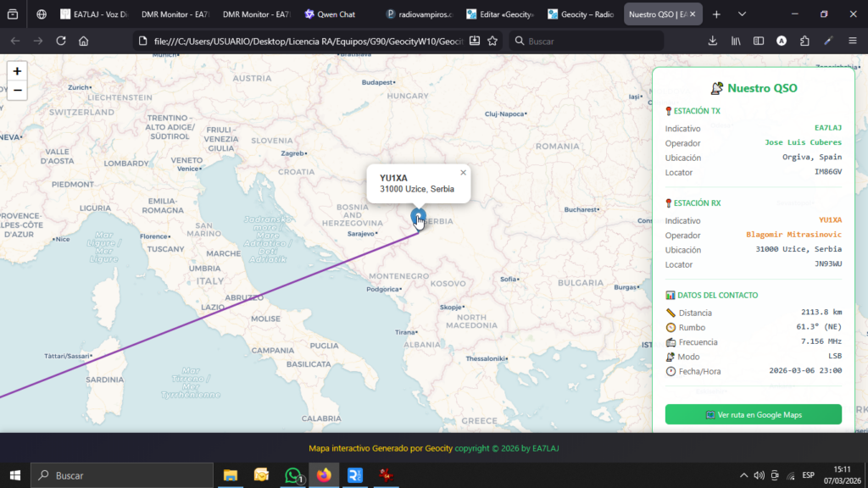Toggle the Firefox sidebar view
This screenshot has height=488, width=868.
[x=759, y=41]
